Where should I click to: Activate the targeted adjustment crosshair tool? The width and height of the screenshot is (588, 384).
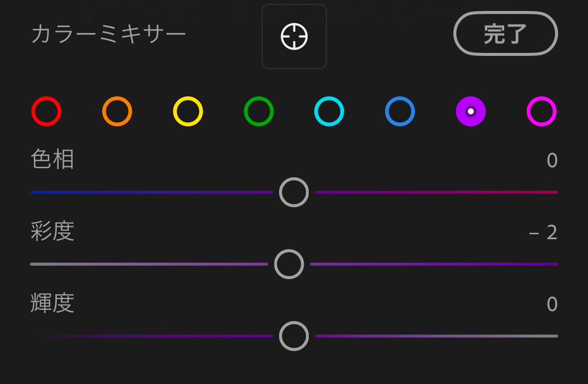pyautogui.click(x=294, y=36)
